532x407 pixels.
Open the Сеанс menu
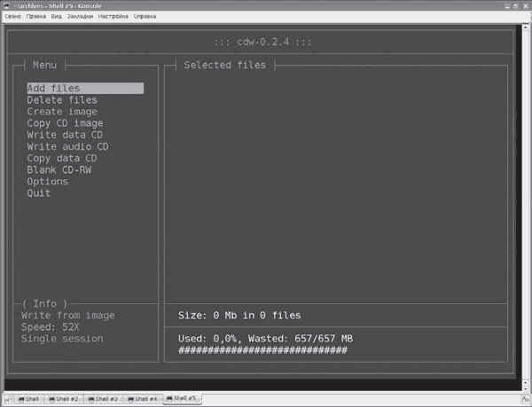13,16
